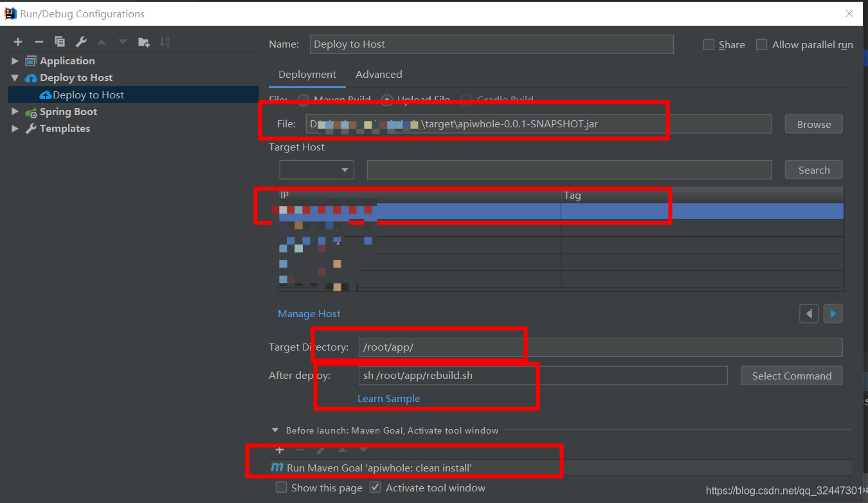The height and width of the screenshot is (503, 868).
Task: Expand the Templates tree node
Action: [15, 129]
